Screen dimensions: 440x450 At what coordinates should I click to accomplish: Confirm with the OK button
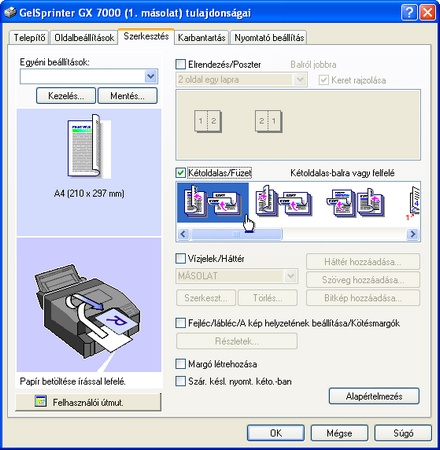click(276, 433)
